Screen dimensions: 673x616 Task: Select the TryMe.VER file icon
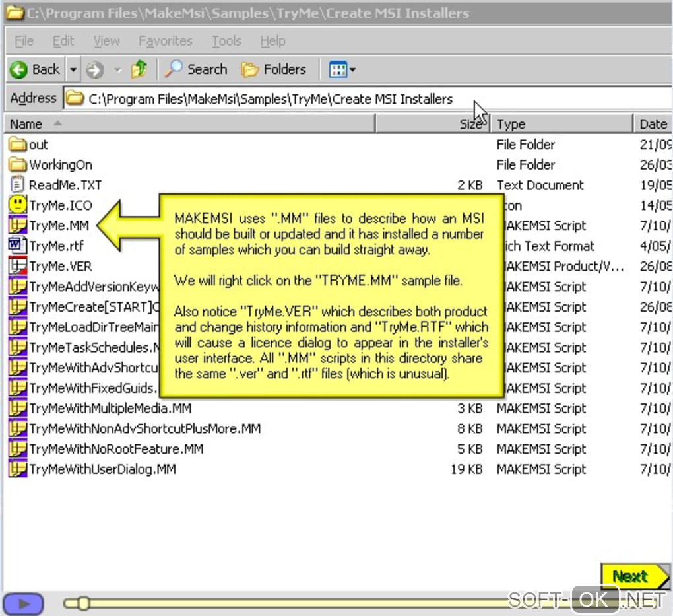pos(18,265)
